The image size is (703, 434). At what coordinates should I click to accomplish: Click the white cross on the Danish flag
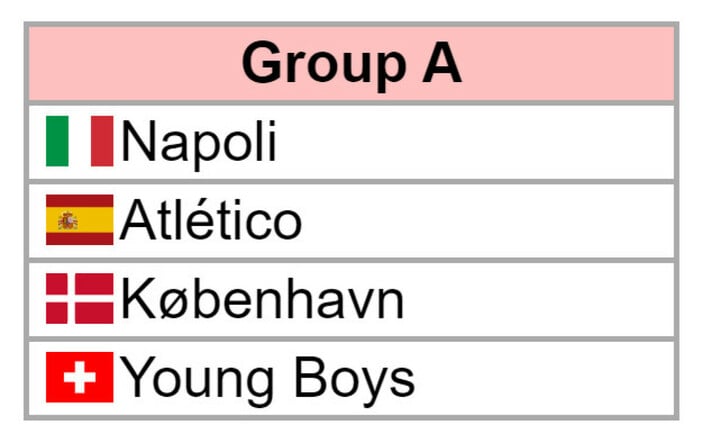(71, 299)
